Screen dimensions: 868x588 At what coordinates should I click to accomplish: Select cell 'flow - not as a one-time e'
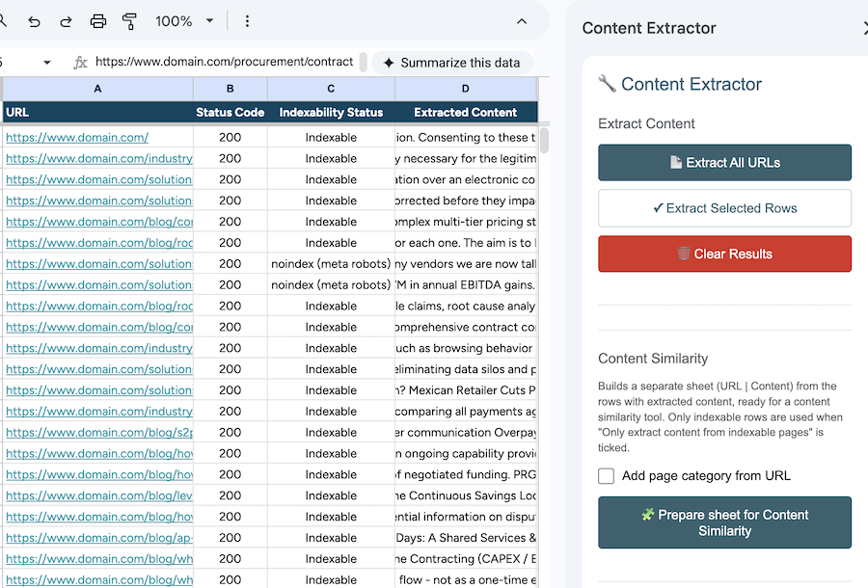(466, 579)
